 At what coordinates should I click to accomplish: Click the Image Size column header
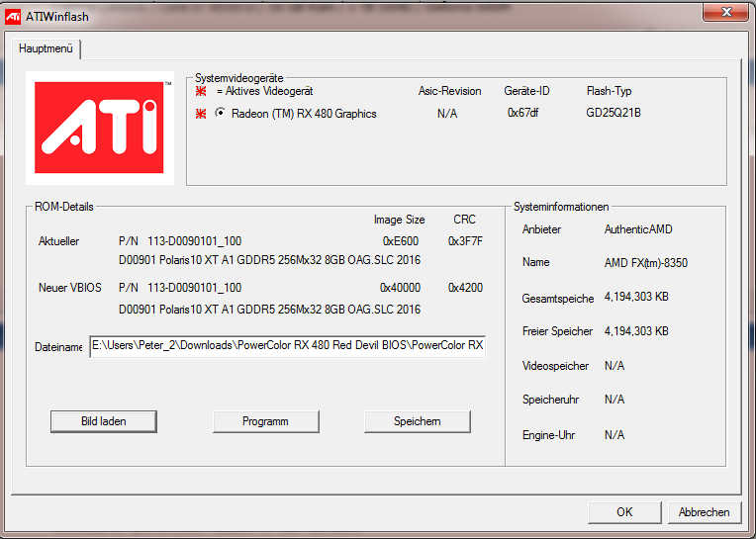click(x=399, y=220)
